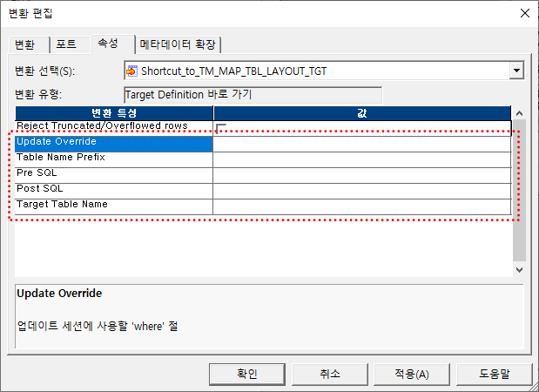This screenshot has width=539, height=392.
Task: Click the vertical scrollbar thumb of property grid
Action: pos(519,190)
